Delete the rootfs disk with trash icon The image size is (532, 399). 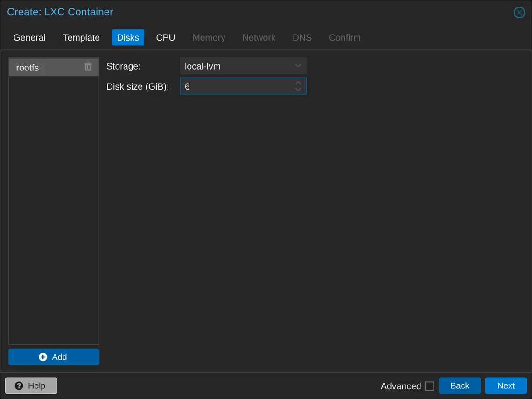pos(88,66)
